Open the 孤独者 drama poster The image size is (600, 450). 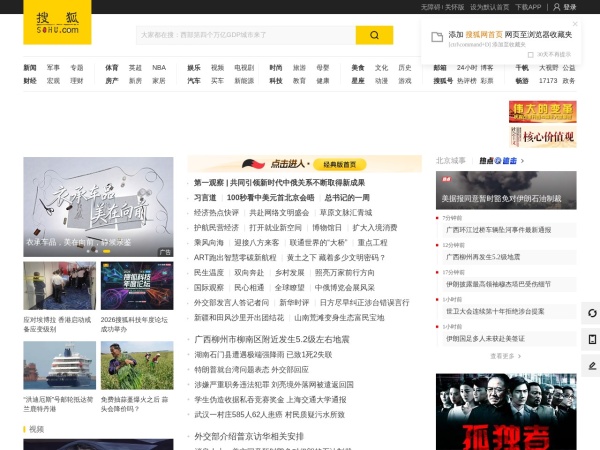pos(506,412)
